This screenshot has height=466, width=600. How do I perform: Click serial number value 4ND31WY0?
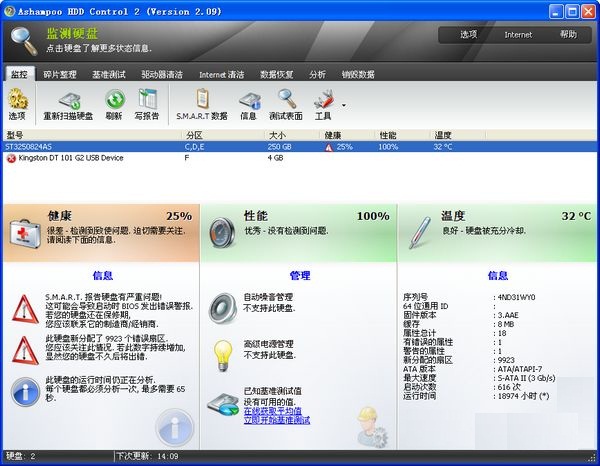point(516,297)
